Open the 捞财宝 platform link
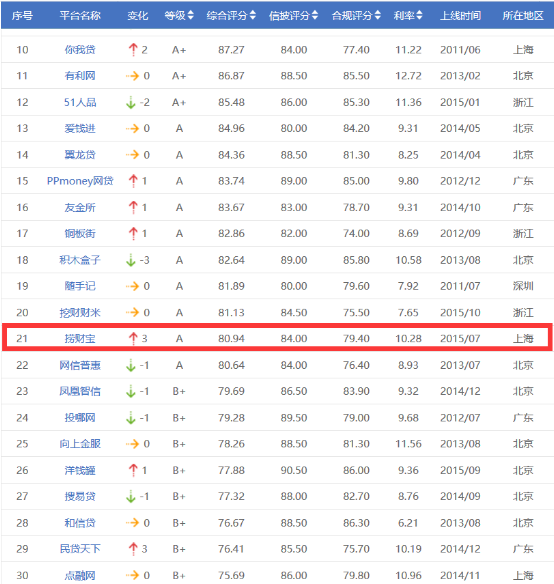Image resolution: width=554 pixels, height=584 pixels. [80, 339]
